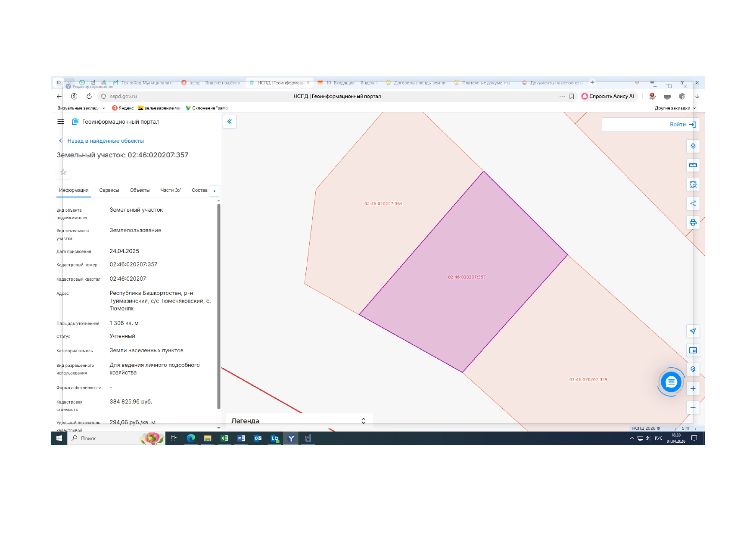Toggle favorite star for the land plot
756x535 pixels.
[63, 172]
